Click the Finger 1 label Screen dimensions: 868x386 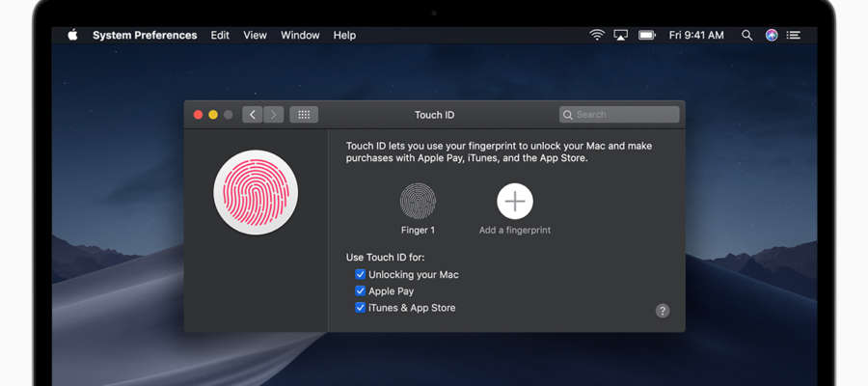pos(418,231)
